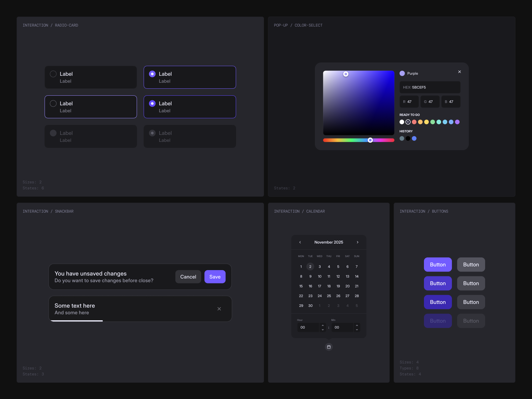Image resolution: width=532 pixels, height=399 pixels.
Task: Click the 'READY TO GO' label
Action: (x=410, y=115)
